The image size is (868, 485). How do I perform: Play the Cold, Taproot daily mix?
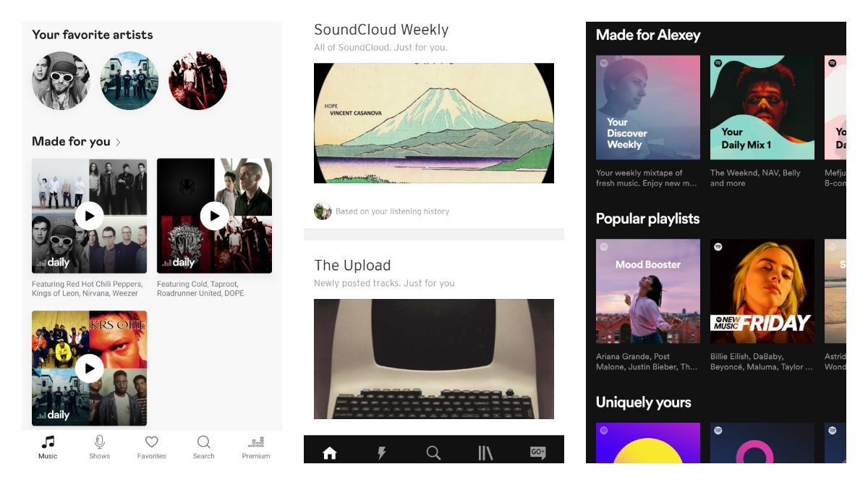click(214, 216)
